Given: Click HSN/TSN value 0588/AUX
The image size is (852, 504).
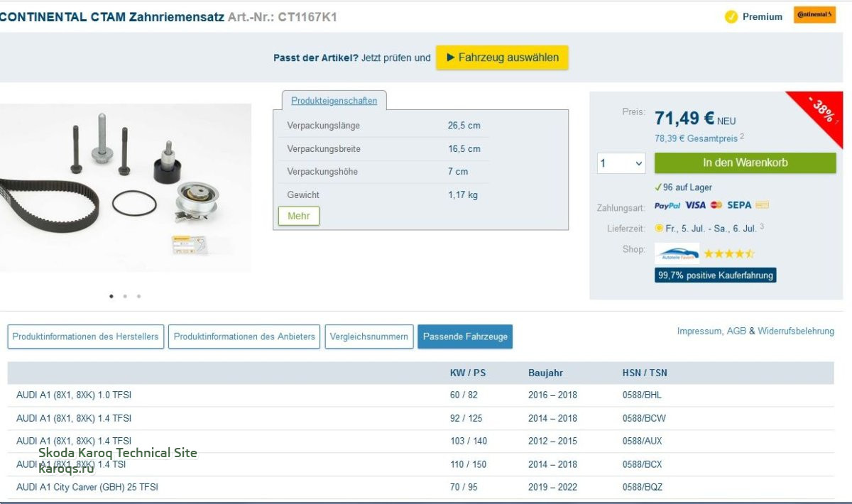Looking at the screenshot, I should 642,441.
